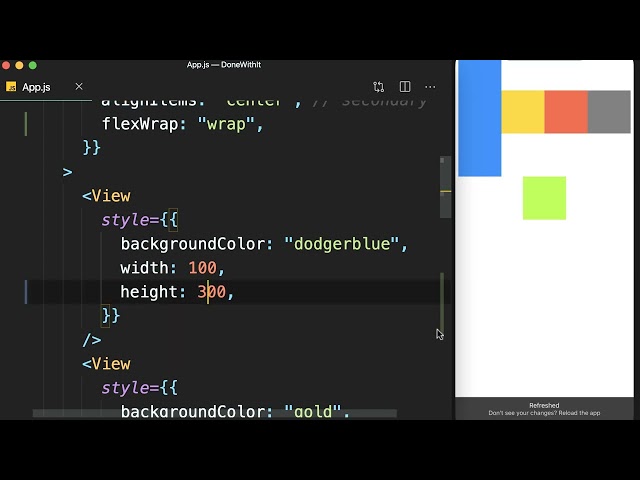Click the lone ">" closing bracket line
Viewport: 640px width, 480px height.
(x=67, y=172)
